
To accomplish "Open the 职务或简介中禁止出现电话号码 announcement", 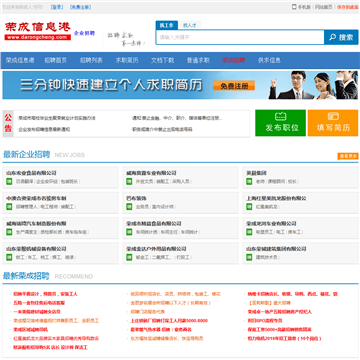I will coord(162,129).
